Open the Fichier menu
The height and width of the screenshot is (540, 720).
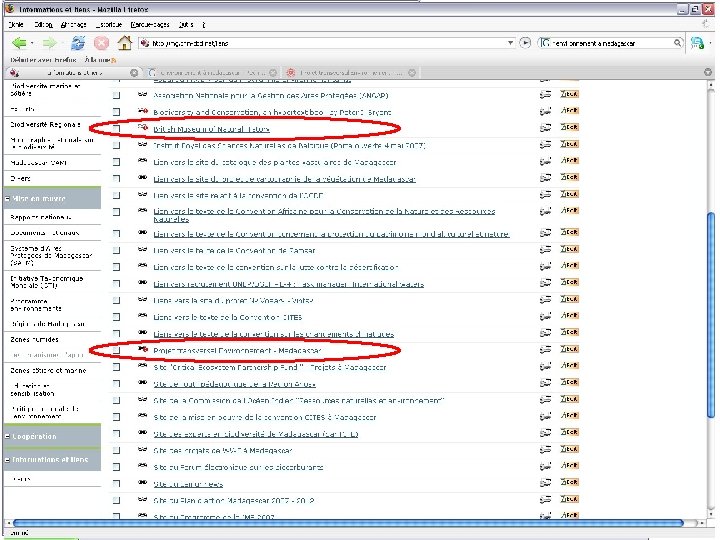point(16,24)
